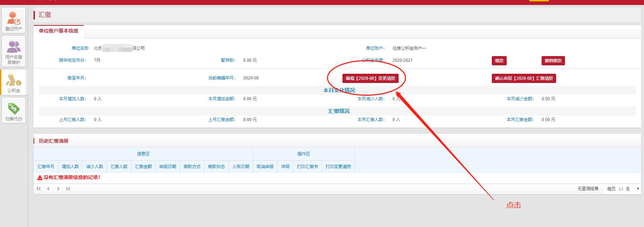The height and width of the screenshot is (227, 644).
Task: Click the 2020-2021 fund year value
Action: tap(402, 60)
